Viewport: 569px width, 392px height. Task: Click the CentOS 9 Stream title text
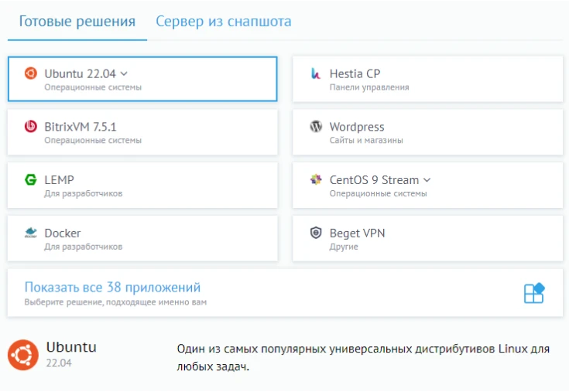click(x=374, y=180)
